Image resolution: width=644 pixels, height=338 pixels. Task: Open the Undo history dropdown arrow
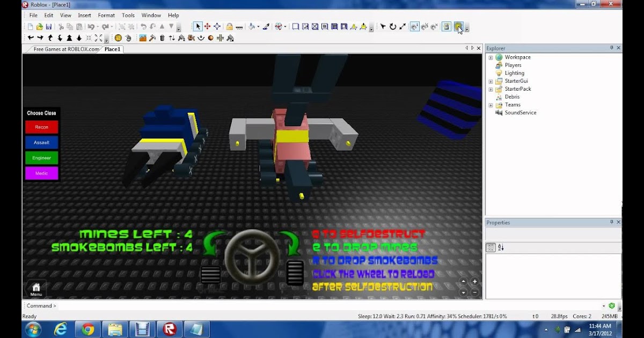98,27
